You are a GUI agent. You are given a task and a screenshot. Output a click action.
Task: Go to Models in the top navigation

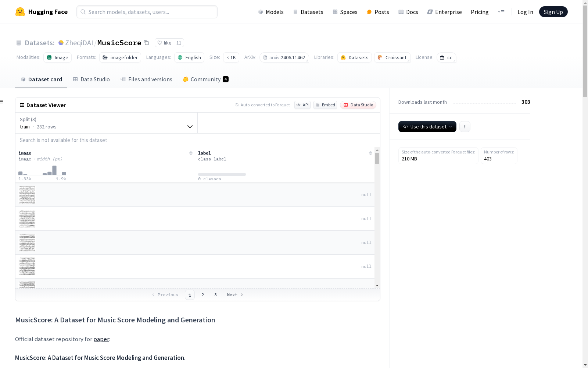[271, 12]
